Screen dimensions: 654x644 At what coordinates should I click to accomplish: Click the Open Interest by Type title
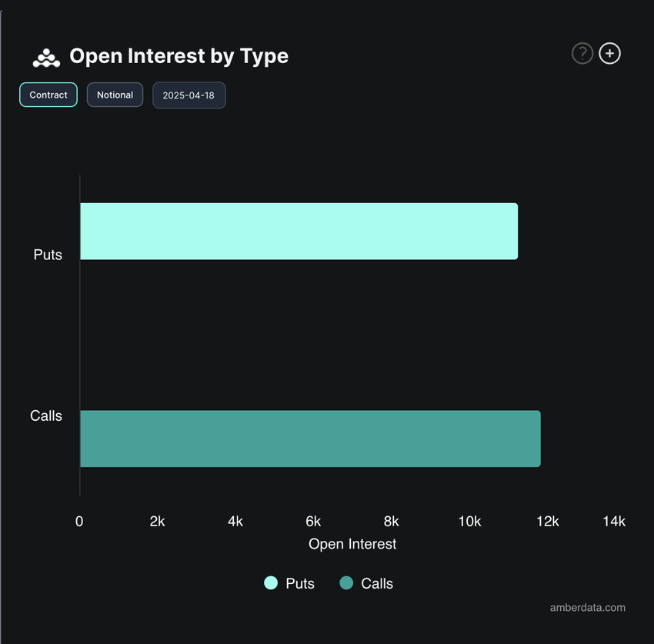179,56
